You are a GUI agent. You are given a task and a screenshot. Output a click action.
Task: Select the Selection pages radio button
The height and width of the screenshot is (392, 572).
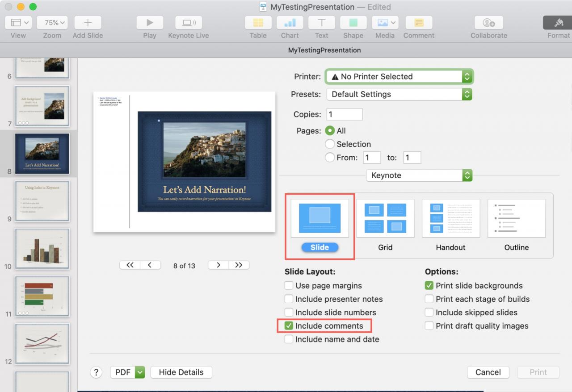point(330,144)
